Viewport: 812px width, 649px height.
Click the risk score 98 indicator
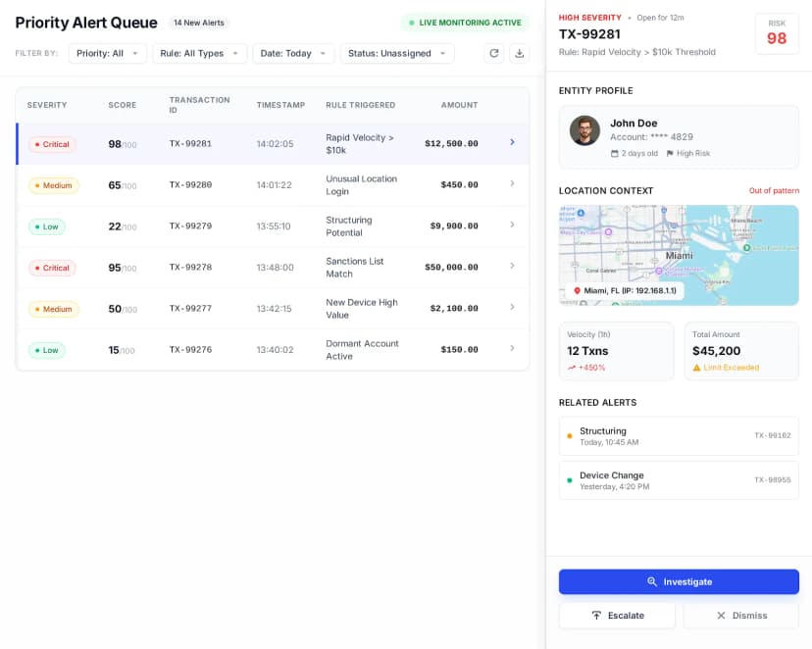coord(778,32)
